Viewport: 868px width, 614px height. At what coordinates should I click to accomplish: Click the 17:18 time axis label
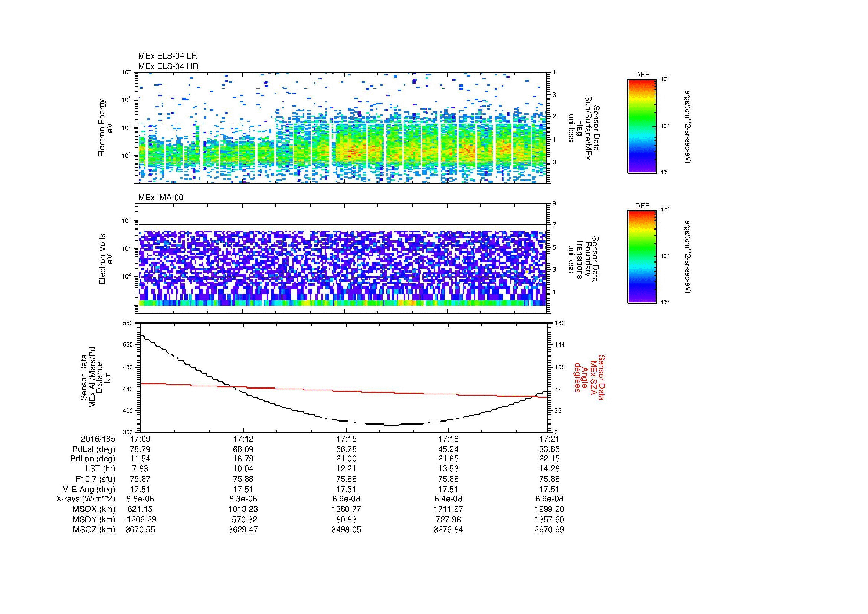tap(448, 439)
